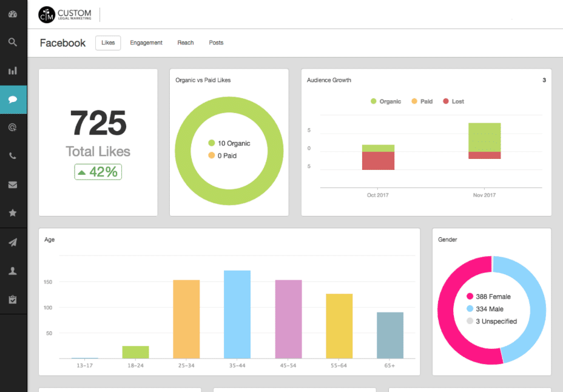Image resolution: width=563 pixels, height=392 pixels.
Task: Click the 18-24 age bar
Action: [135, 352]
